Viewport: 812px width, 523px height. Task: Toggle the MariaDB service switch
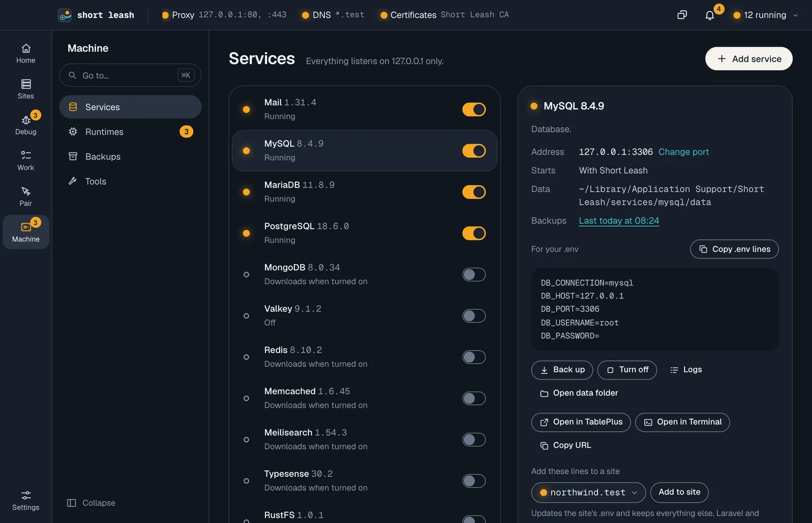pyautogui.click(x=474, y=192)
